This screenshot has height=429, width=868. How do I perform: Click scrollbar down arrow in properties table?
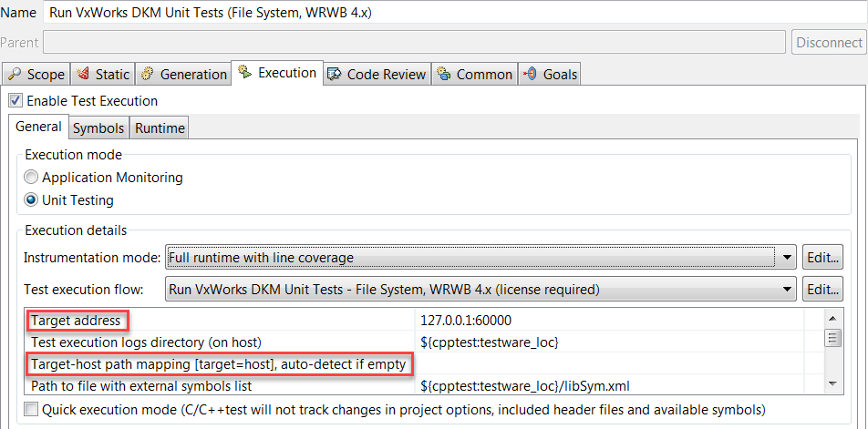[833, 383]
